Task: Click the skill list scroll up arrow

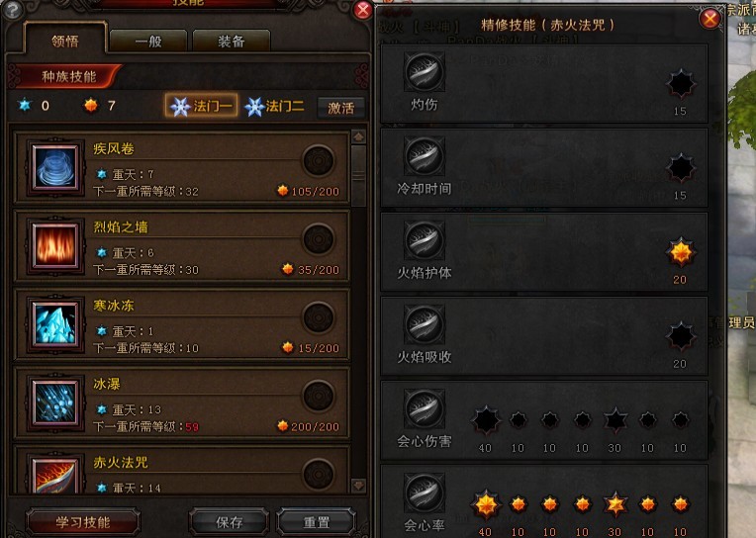Action: point(358,136)
